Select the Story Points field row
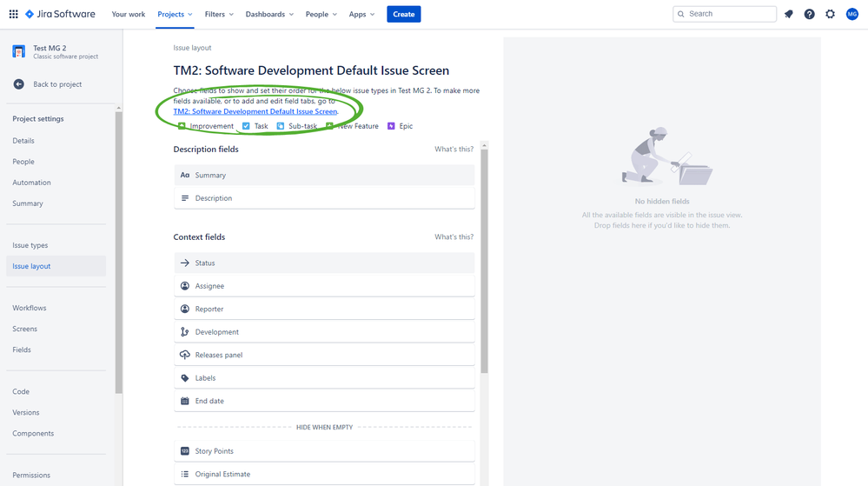The height and width of the screenshot is (486, 868). [324, 451]
